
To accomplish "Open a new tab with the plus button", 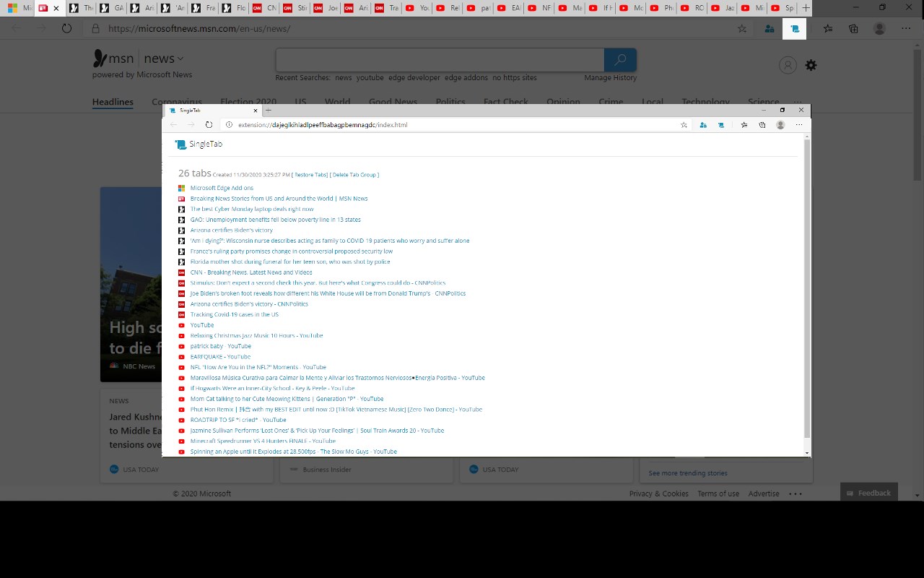I will point(806,8).
